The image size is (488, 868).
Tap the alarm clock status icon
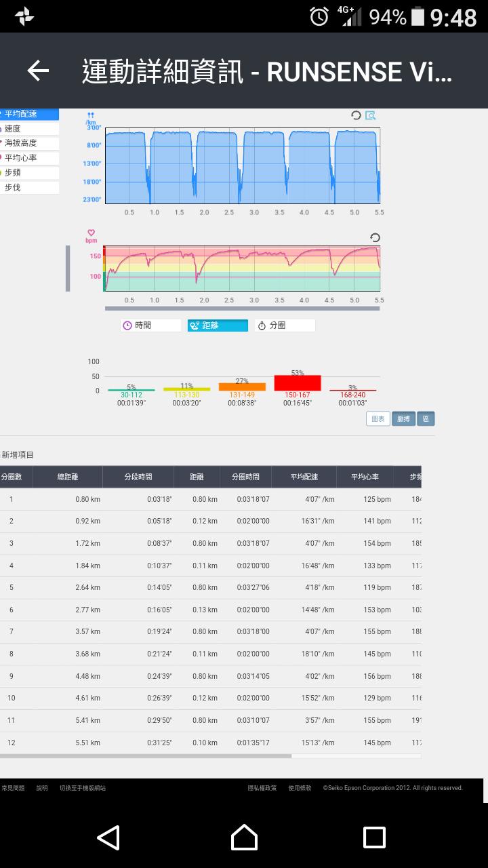(x=319, y=16)
